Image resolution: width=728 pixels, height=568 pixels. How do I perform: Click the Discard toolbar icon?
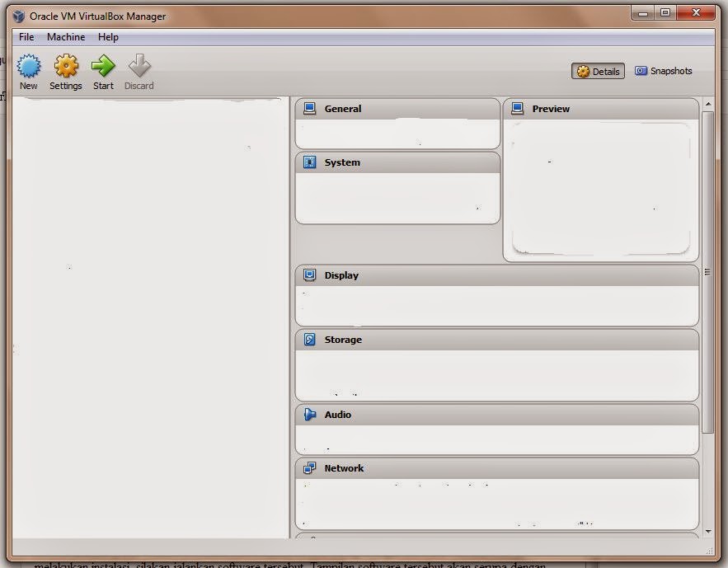click(x=139, y=65)
